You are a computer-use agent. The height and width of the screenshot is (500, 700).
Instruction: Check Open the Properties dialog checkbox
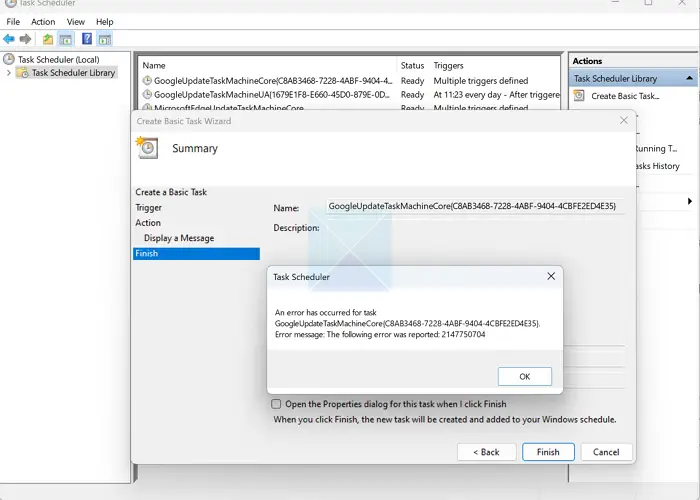[276, 404]
